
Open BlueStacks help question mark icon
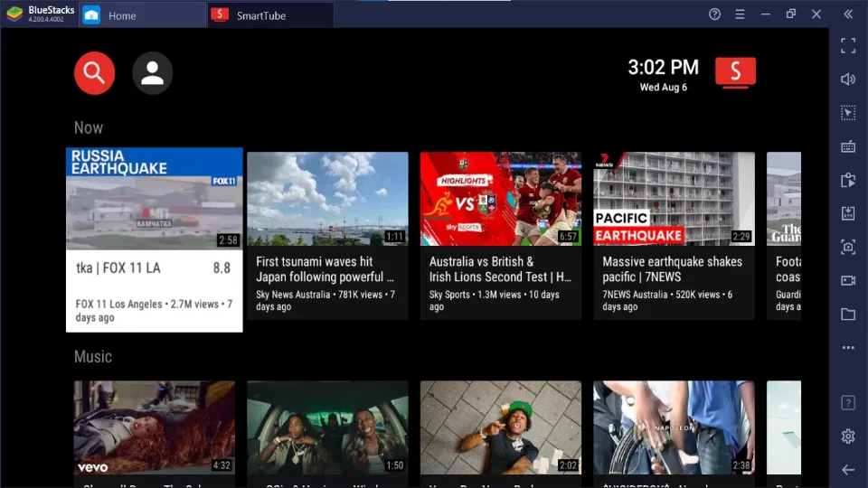(714, 14)
